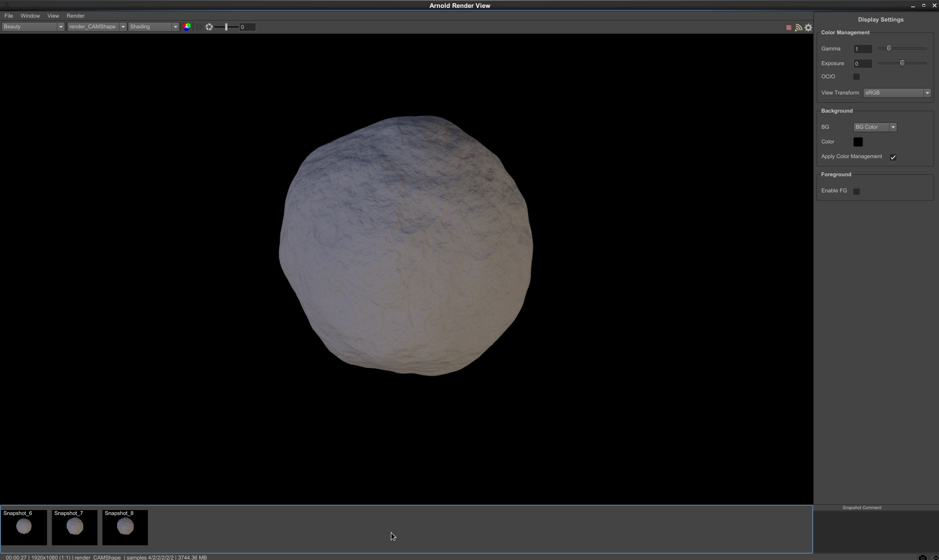Viewport: 939px width, 560px height.
Task: Enable the FG checkbox under Foreground
Action: (856, 191)
